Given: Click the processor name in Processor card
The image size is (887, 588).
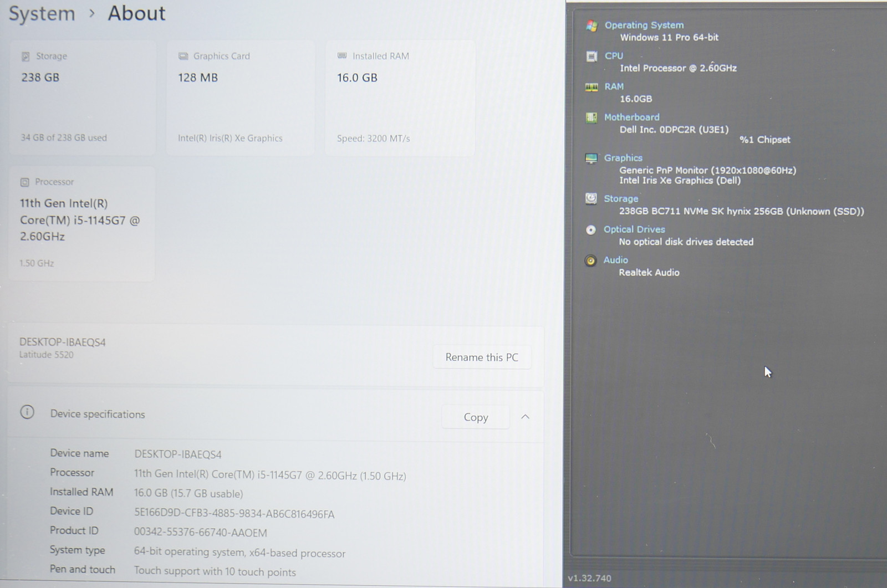Looking at the screenshot, I should pos(80,220).
